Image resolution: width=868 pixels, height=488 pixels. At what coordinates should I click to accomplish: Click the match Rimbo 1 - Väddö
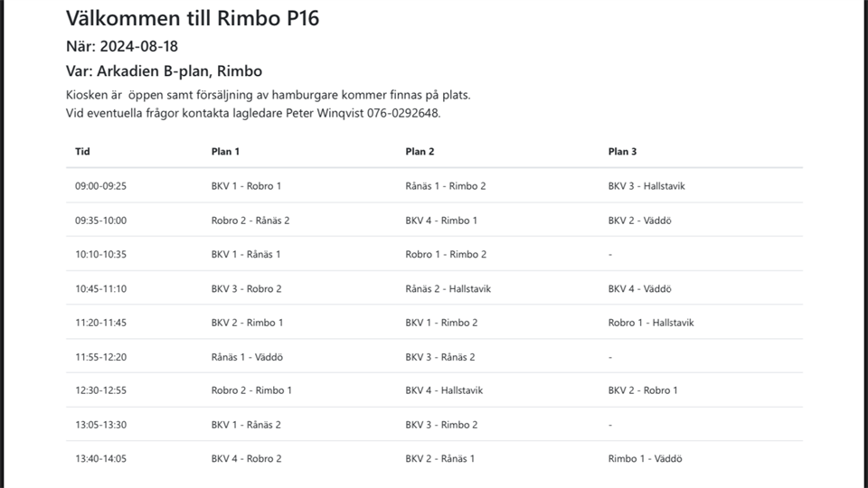644,459
